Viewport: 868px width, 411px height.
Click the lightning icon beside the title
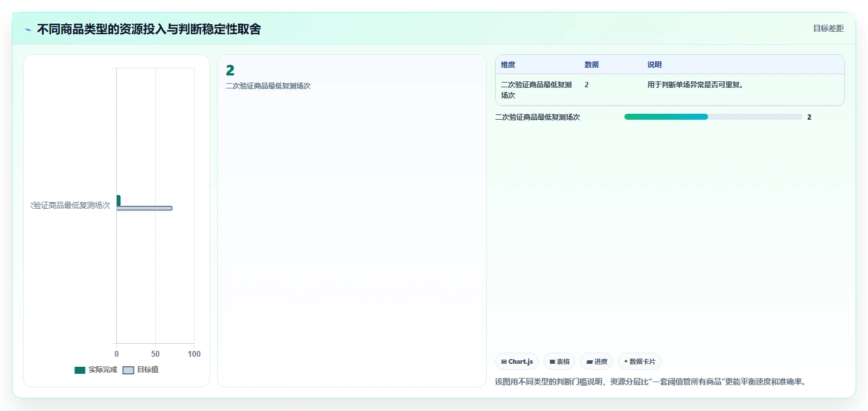click(x=28, y=29)
